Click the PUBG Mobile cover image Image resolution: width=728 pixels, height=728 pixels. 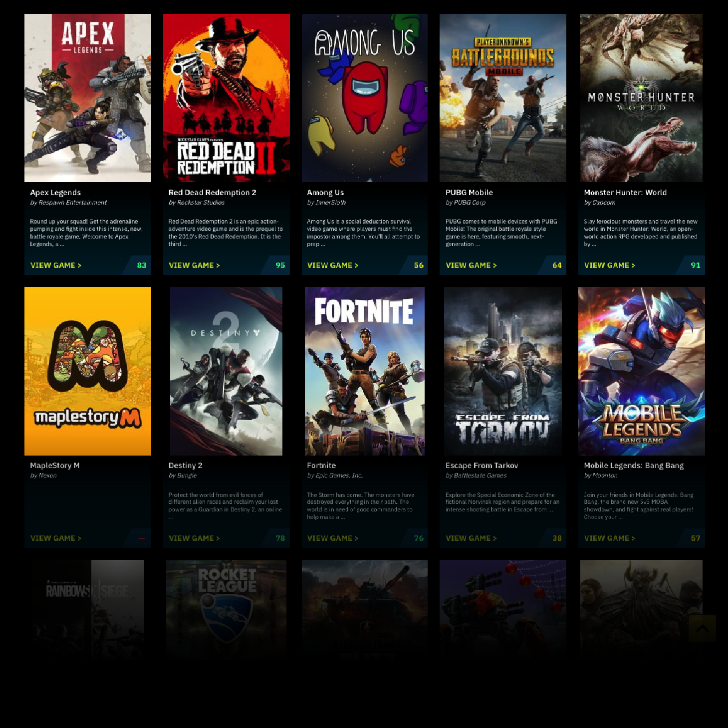(502, 98)
